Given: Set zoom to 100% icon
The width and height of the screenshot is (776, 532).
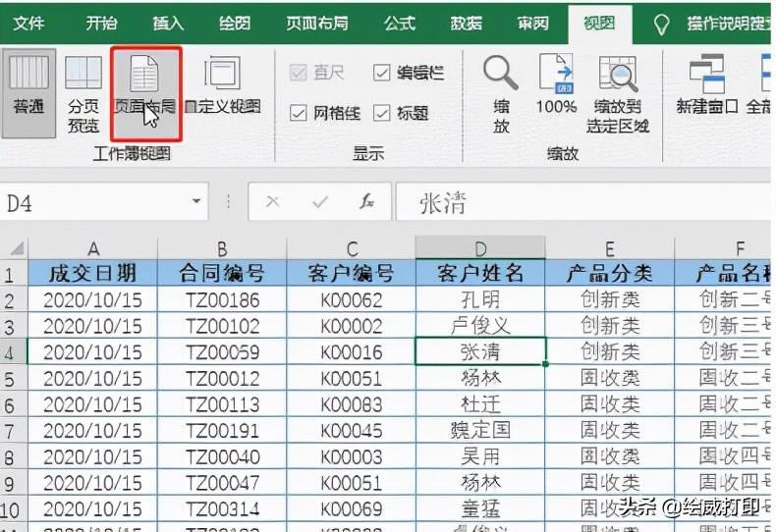Looking at the screenshot, I should click(556, 88).
